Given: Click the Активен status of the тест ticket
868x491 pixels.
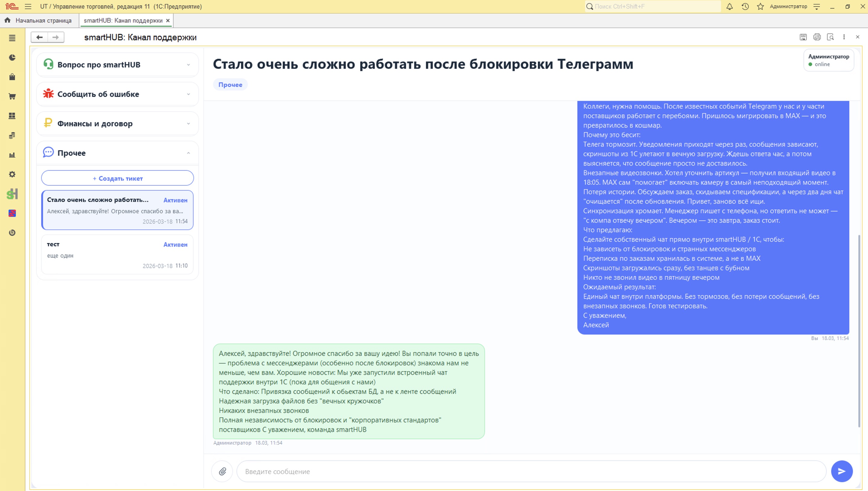Looking at the screenshot, I should pyautogui.click(x=176, y=245).
